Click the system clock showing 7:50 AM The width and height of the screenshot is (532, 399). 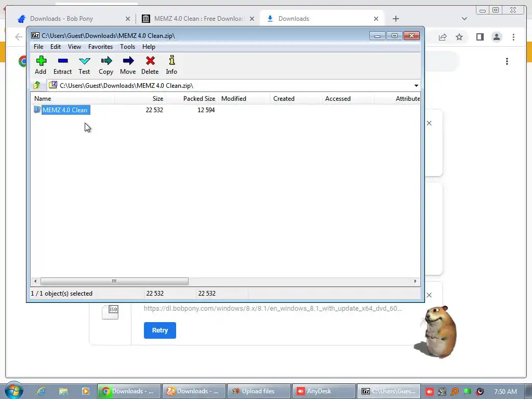506,392
